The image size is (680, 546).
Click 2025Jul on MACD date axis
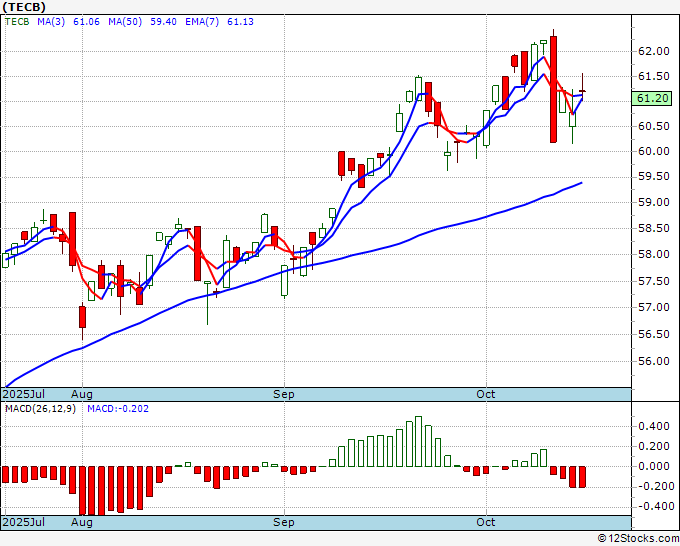click(x=23, y=522)
